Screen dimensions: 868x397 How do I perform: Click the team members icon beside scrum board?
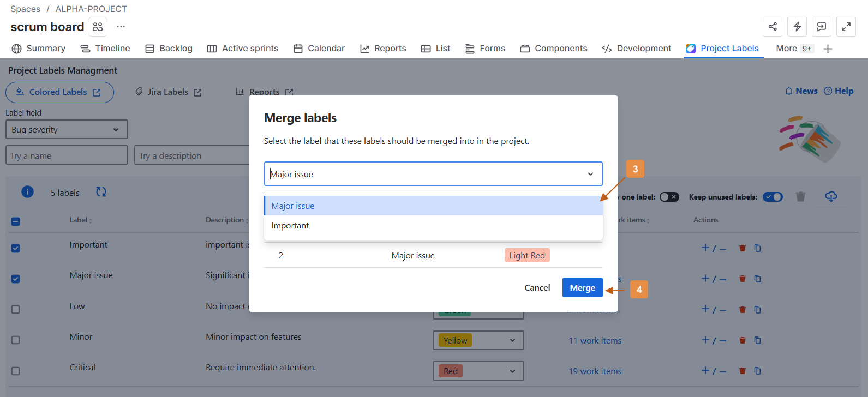pos(98,27)
